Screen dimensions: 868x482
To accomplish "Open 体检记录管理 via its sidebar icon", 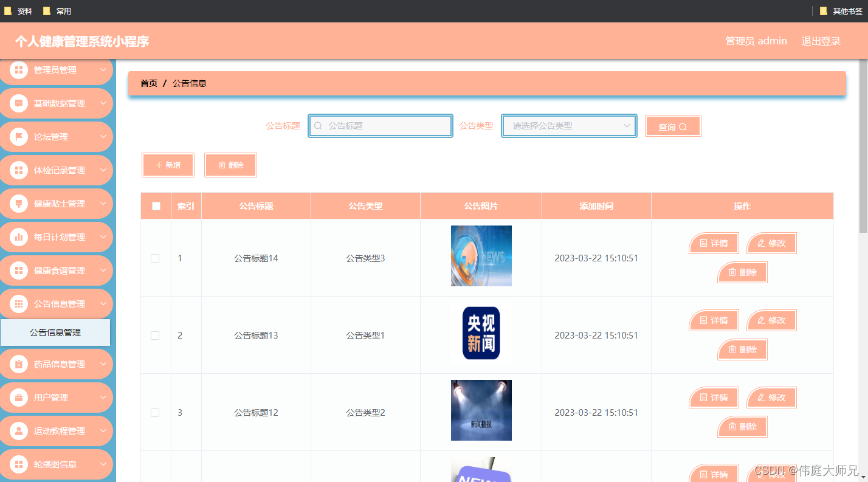I will click(18, 170).
